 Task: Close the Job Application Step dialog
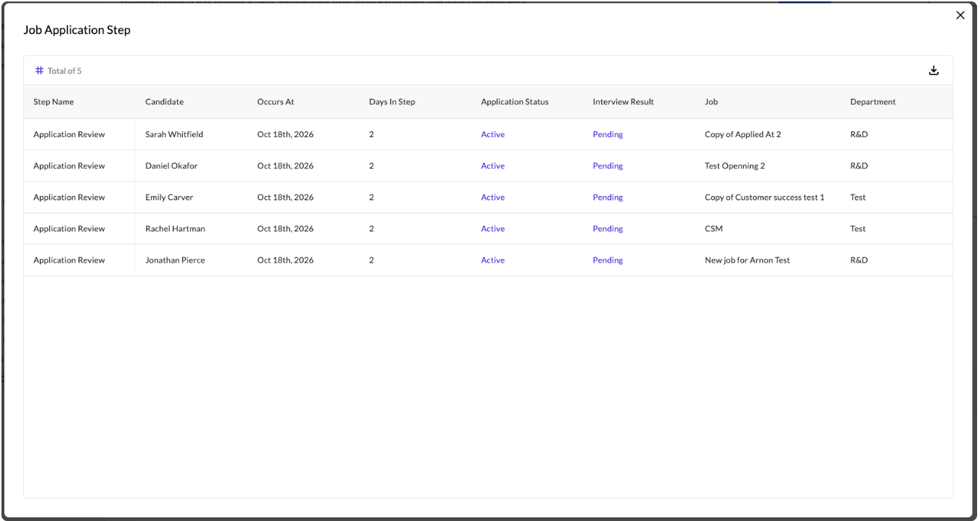click(960, 15)
